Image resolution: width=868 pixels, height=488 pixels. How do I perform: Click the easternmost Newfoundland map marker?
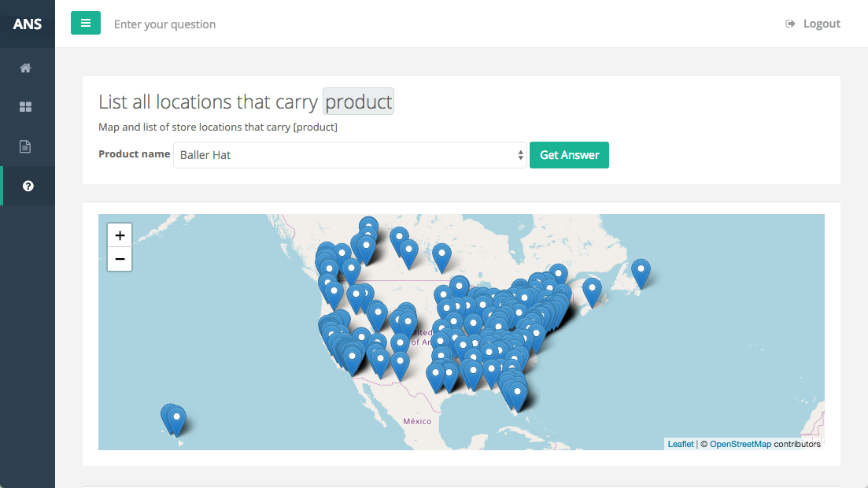(x=641, y=272)
